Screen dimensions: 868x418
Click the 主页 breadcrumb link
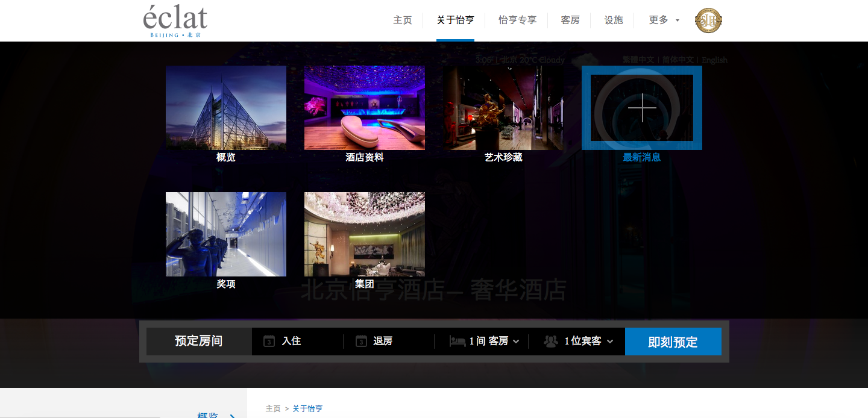(273, 408)
